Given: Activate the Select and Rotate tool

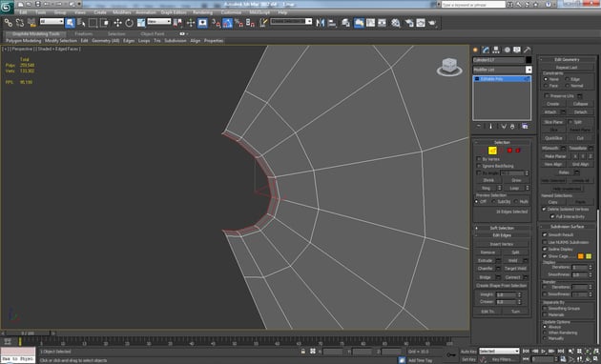Looking at the screenshot, I should point(129,23).
